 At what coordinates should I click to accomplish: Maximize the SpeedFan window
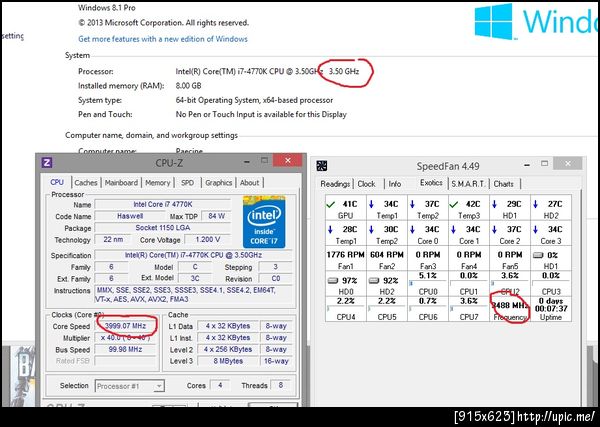[545, 164]
